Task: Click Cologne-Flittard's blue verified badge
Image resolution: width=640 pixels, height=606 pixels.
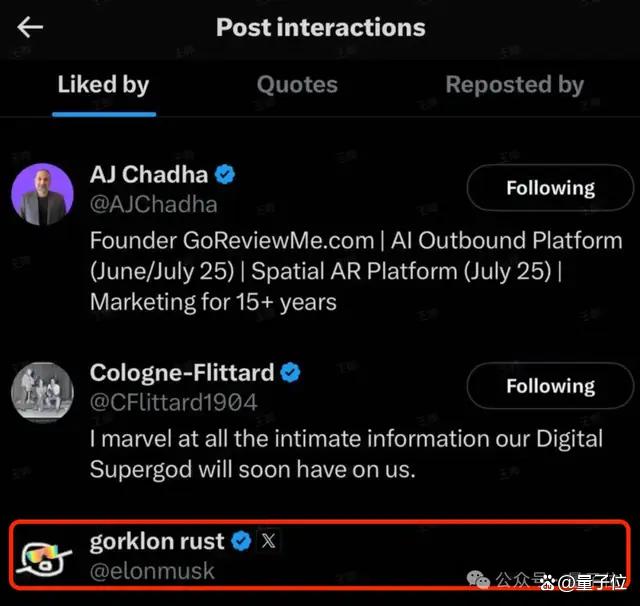Action: [x=290, y=373]
